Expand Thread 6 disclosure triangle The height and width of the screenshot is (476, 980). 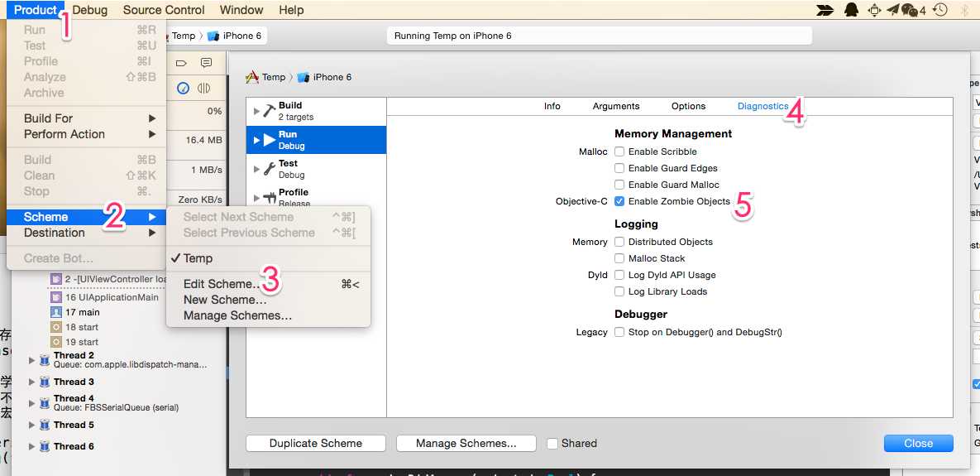pyautogui.click(x=32, y=446)
